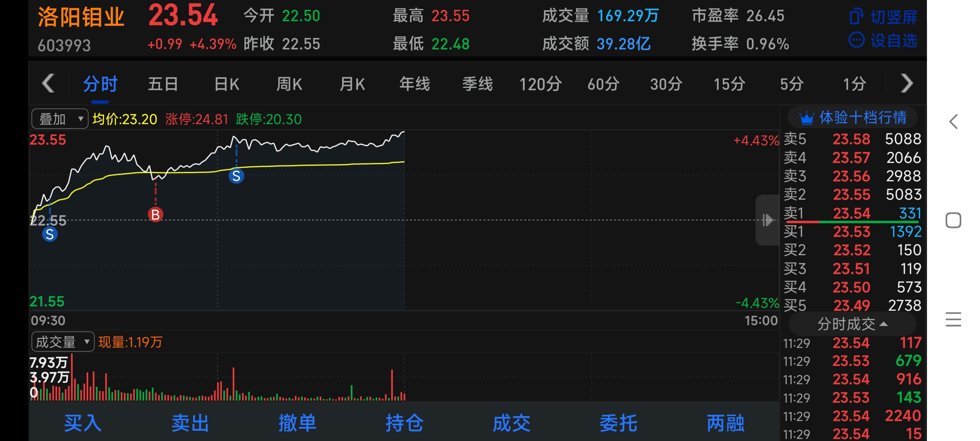Tap the Android back navigation icon
Screen dimensions: 980x441
tap(953, 122)
